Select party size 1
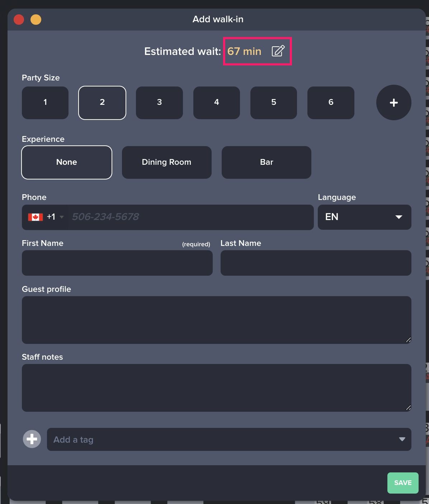Image resolution: width=429 pixels, height=504 pixels. [45, 103]
